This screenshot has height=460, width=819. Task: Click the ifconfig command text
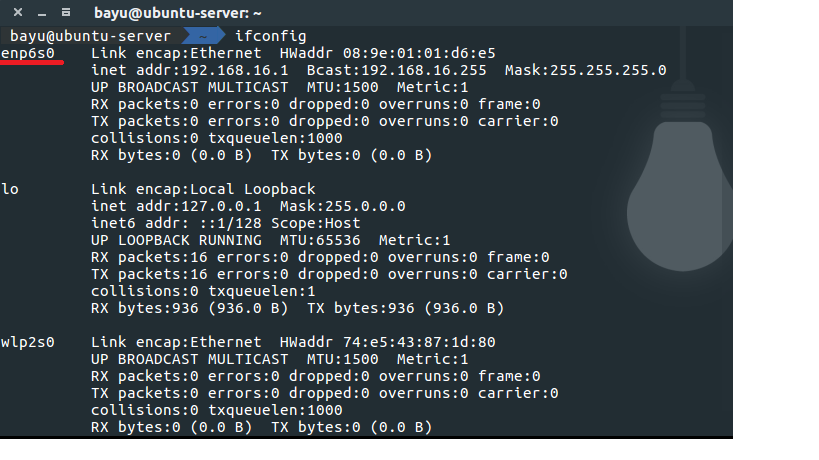click(270, 36)
